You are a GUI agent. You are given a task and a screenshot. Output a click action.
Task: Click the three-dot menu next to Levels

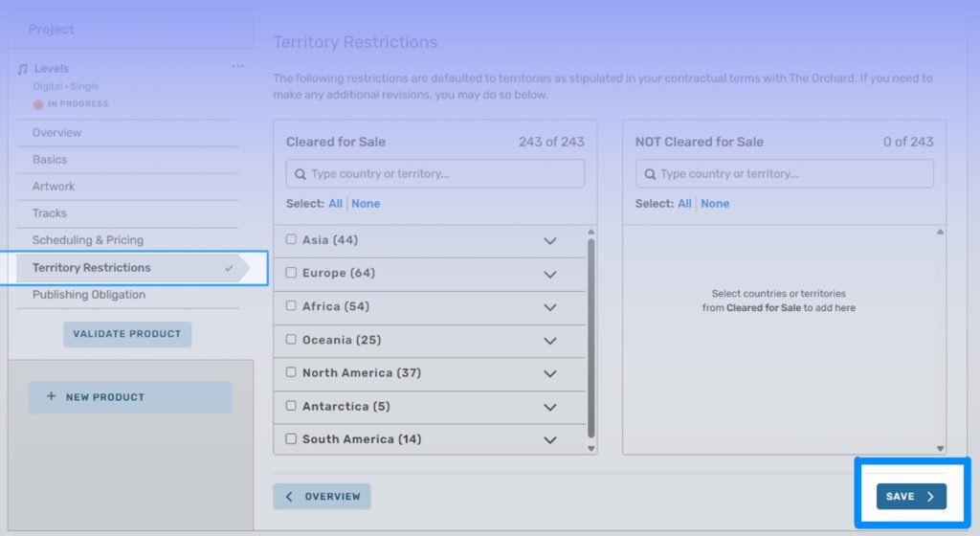[x=237, y=67]
